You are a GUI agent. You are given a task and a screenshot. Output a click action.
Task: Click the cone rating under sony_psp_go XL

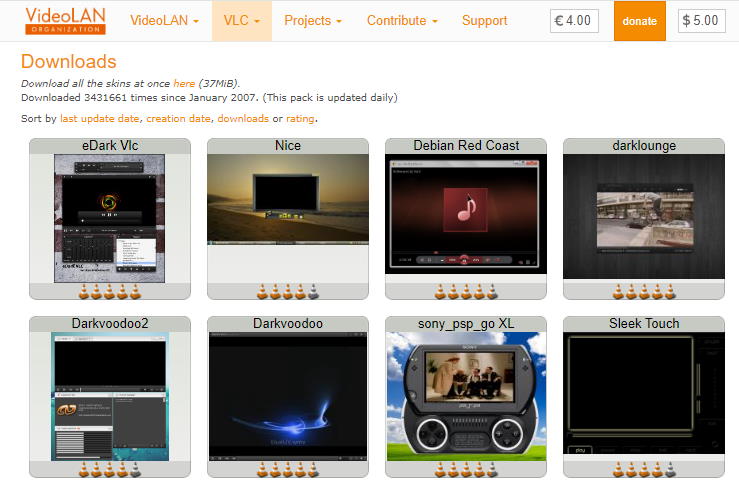click(466, 470)
